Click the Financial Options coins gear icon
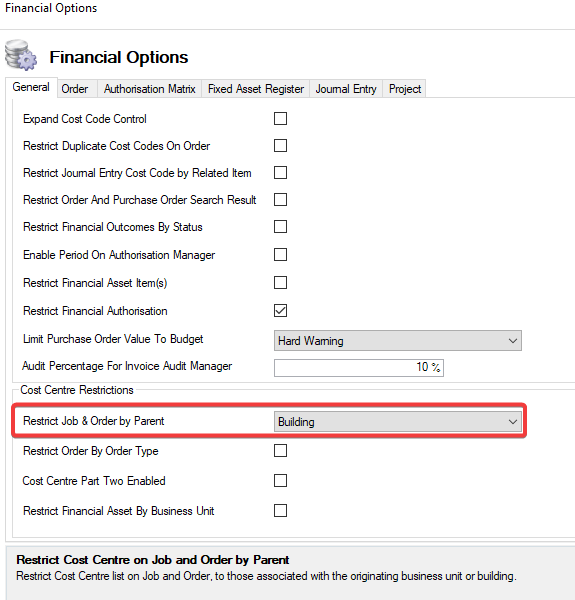Viewport: 575px width, 600px height. point(21,55)
